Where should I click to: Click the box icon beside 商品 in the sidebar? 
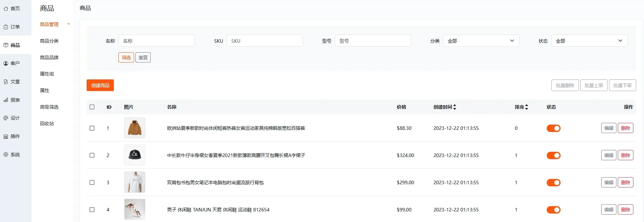tap(6, 45)
